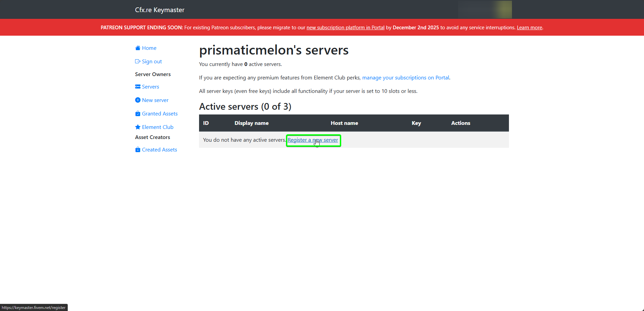Click the Cfx.re Keymaster brand title
This screenshot has height=311, width=644.
[x=160, y=10]
